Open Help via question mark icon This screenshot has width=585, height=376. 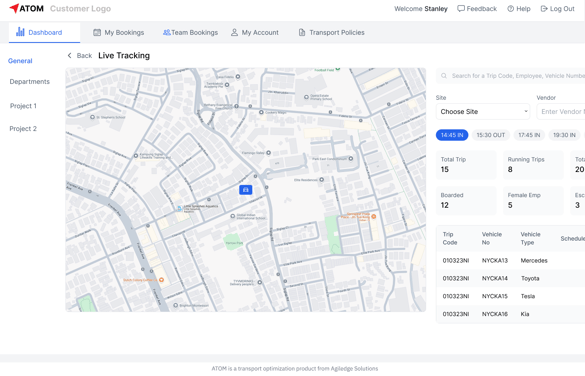tap(510, 9)
